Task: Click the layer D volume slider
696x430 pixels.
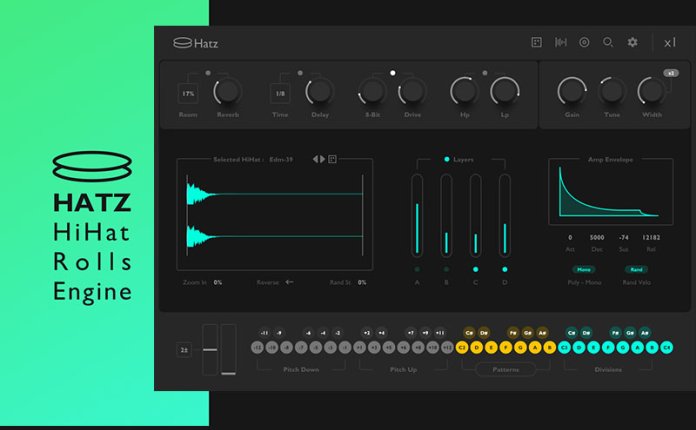Action: (505, 216)
